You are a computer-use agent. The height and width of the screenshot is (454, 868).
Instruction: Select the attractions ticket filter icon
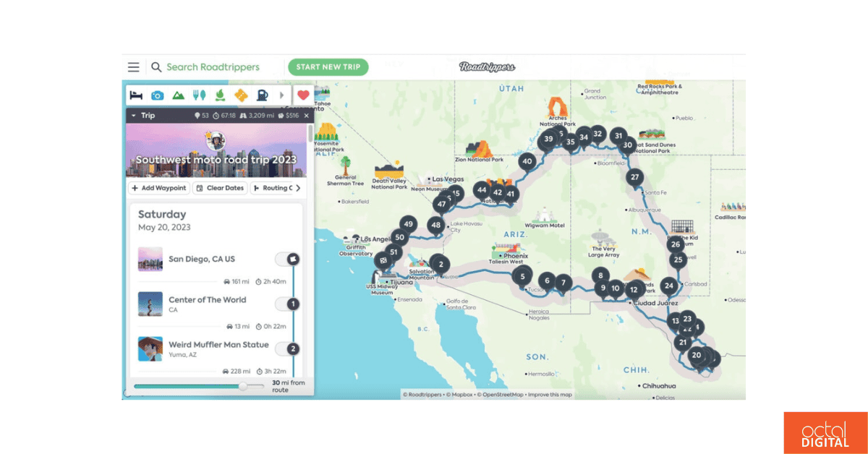click(240, 95)
